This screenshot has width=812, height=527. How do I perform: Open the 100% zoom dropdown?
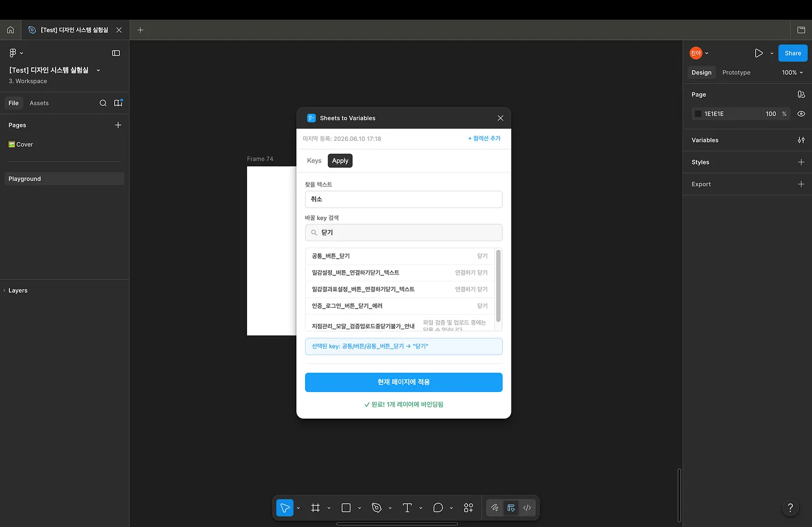pos(792,72)
